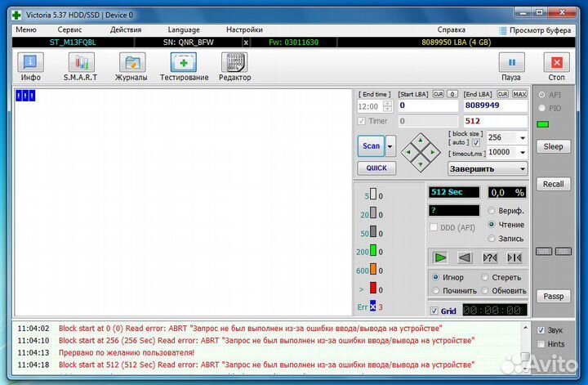Click the log panel scrollbar up arrow
This screenshot has height=385, width=588.
coord(525,328)
